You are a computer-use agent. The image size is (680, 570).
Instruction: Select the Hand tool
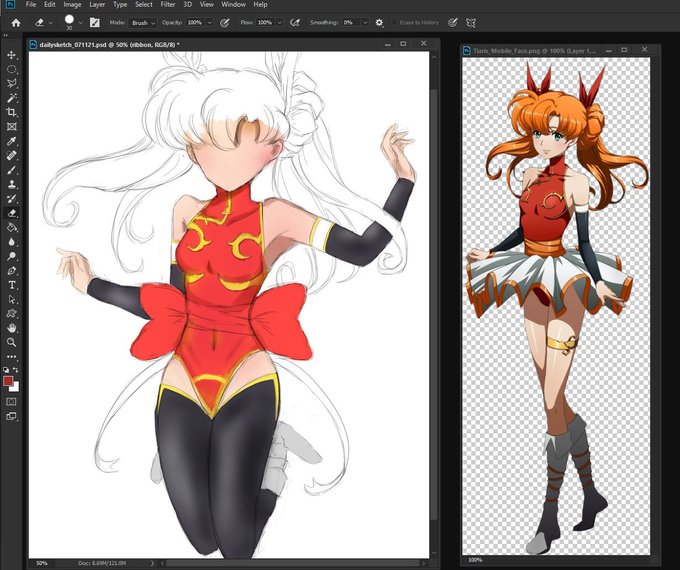point(12,328)
